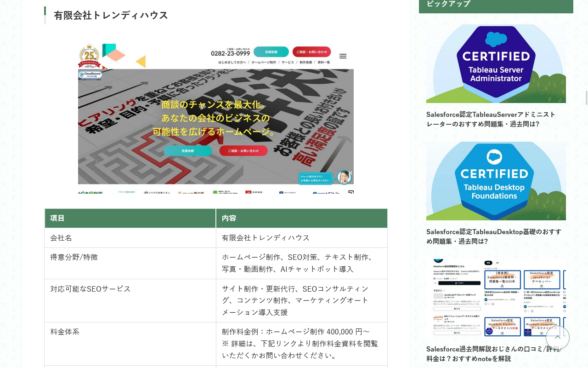Click the 内容 table header cell
The image size is (588, 368).
tap(302, 218)
